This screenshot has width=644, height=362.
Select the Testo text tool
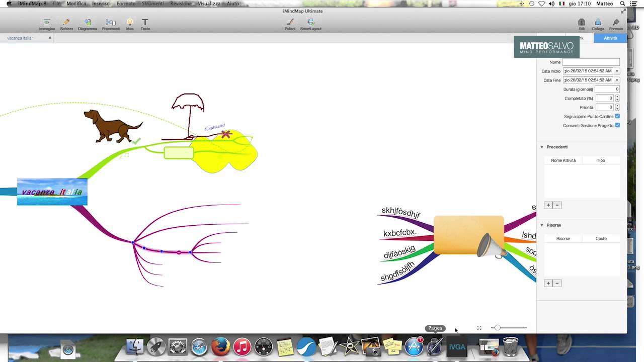pyautogui.click(x=145, y=25)
